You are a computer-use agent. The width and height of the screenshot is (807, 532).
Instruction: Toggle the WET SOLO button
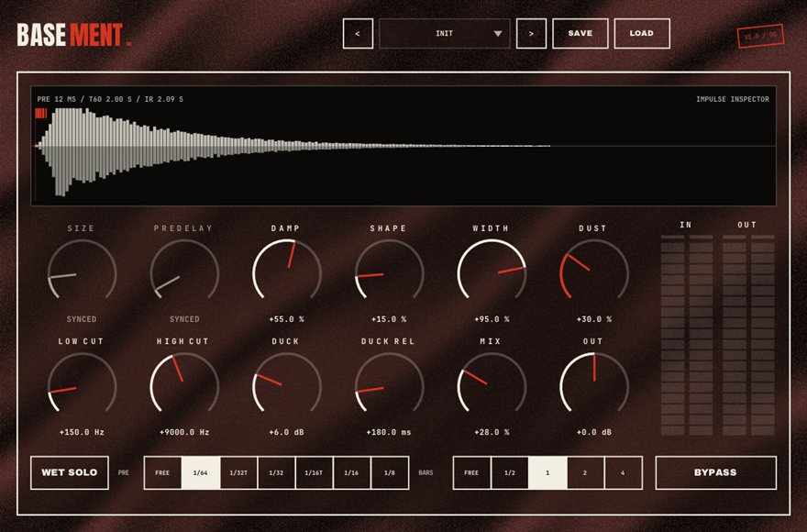click(70, 472)
